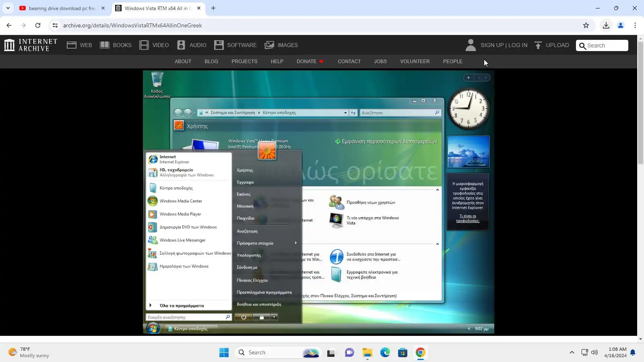Expand the 'Πρόσφατα στοιχεία' submenu arrow
The width and height of the screenshot is (644, 362).
(296, 243)
